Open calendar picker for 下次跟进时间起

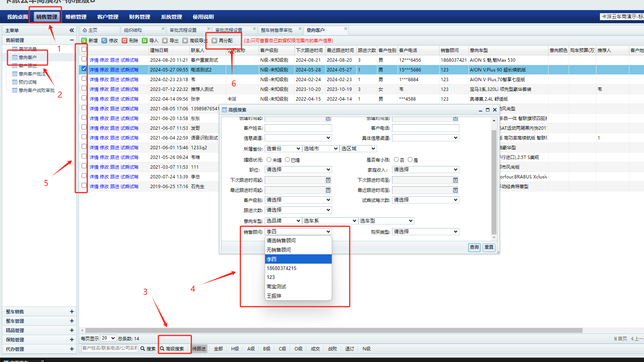pyautogui.click(x=328, y=180)
